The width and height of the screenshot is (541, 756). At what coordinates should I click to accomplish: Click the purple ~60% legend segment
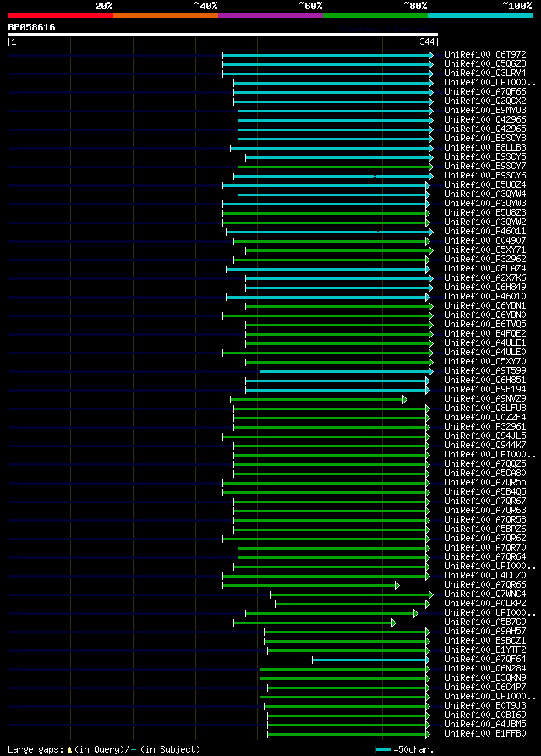tap(270, 15)
